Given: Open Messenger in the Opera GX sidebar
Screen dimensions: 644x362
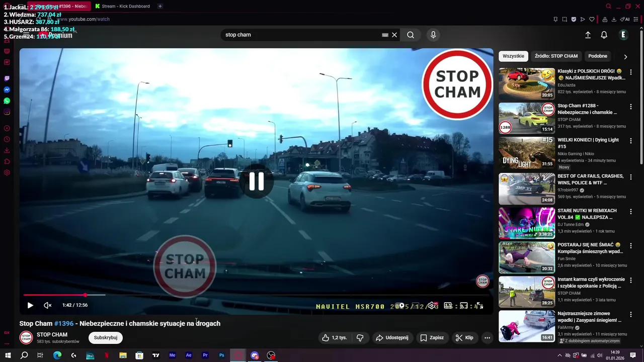Looking at the screenshot, I should pos(7,89).
